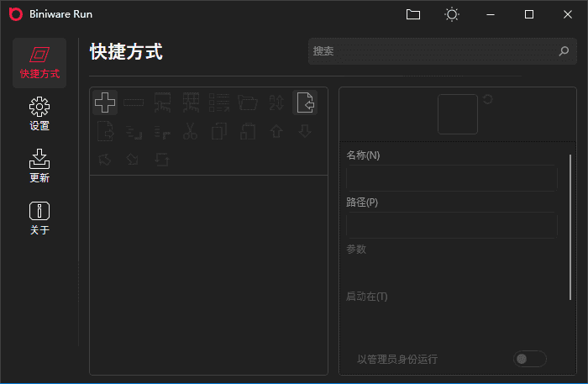Viewport: 588px width, 384px height.
Task: Maximize the Biniware Run window
Action: click(x=529, y=14)
